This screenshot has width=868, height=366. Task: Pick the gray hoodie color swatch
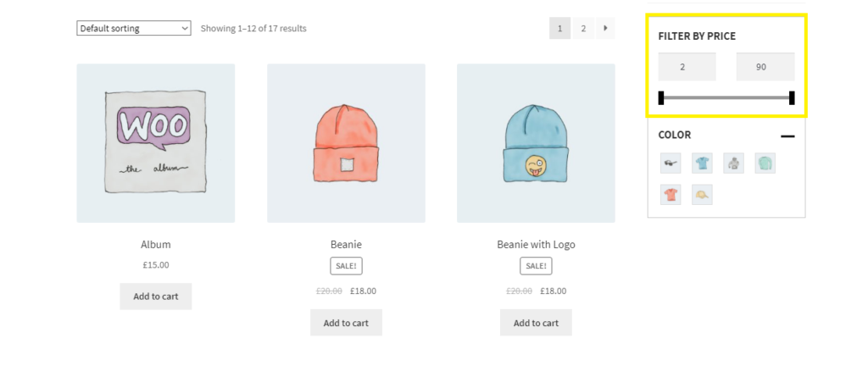coord(733,164)
